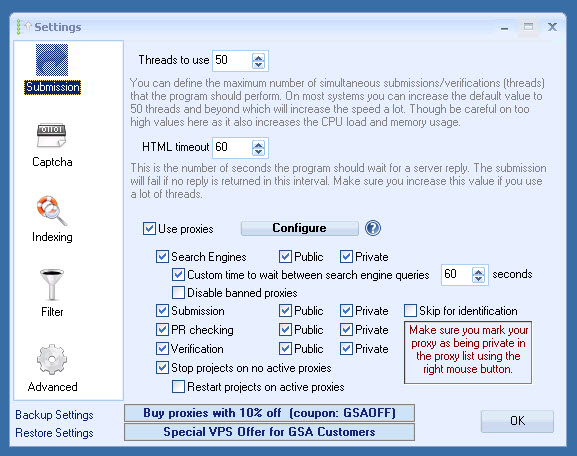The image size is (577, 456).
Task: Increase HTML timeout value
Action: (258, 145)
